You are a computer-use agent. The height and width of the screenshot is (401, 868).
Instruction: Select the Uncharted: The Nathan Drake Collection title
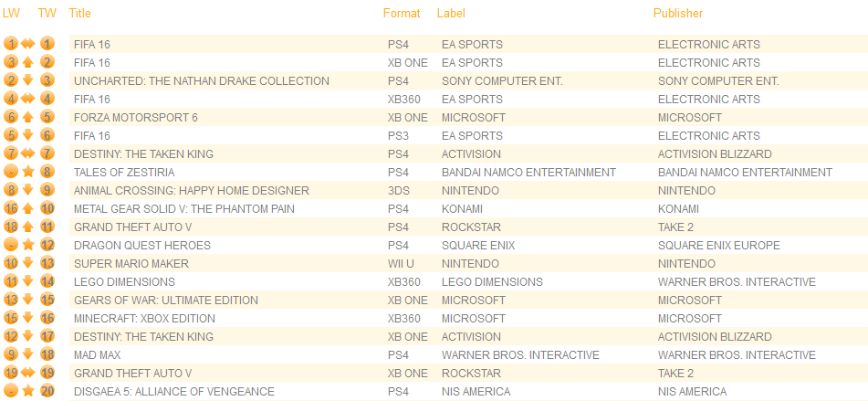click(x=202, y=81)
